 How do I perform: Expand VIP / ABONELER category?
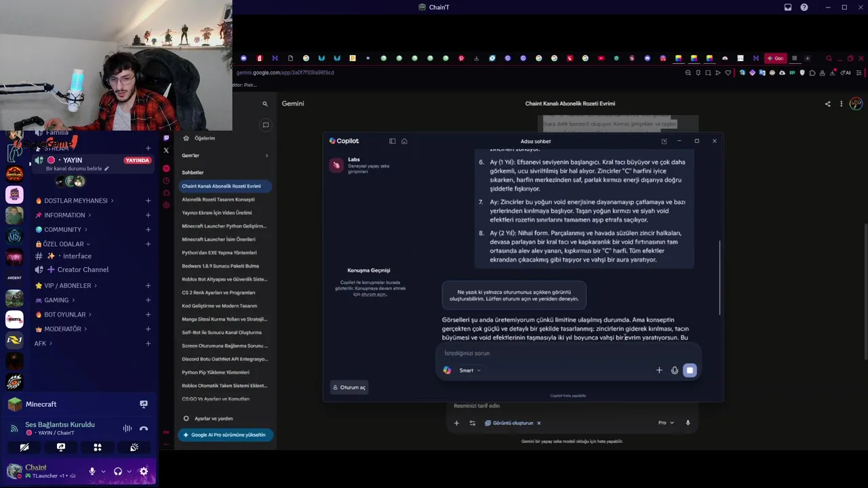point(66,286)
